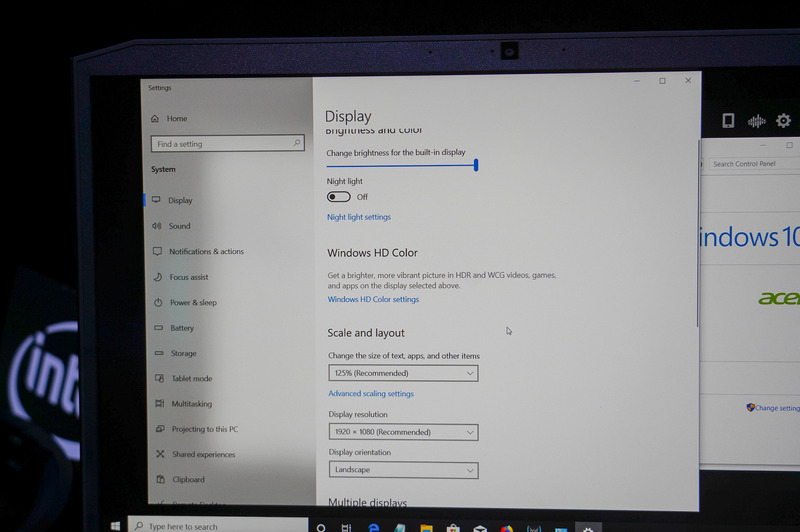This screenshot has height=532, width=800.
Task: Toggle Night light on
Action: click(339, 197)
